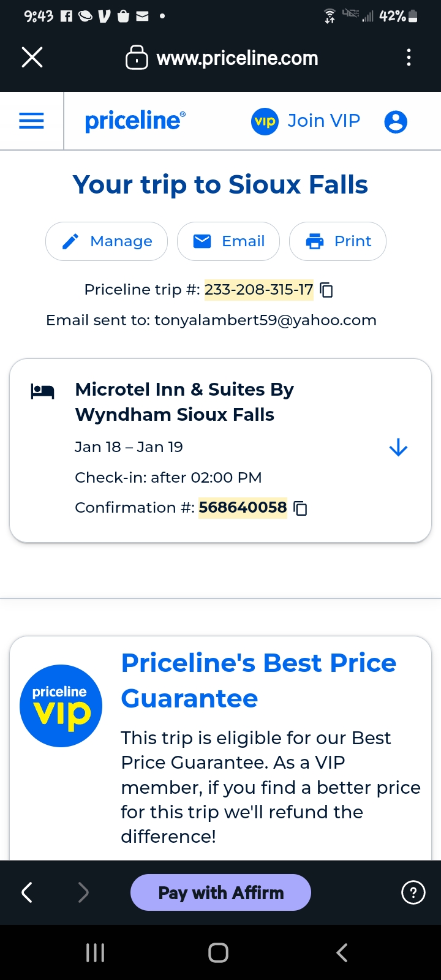Viewport: 441px width, 980px height.
Task: Tap the Microtel Inn & Suites hotel name
Action: point(184,402)
